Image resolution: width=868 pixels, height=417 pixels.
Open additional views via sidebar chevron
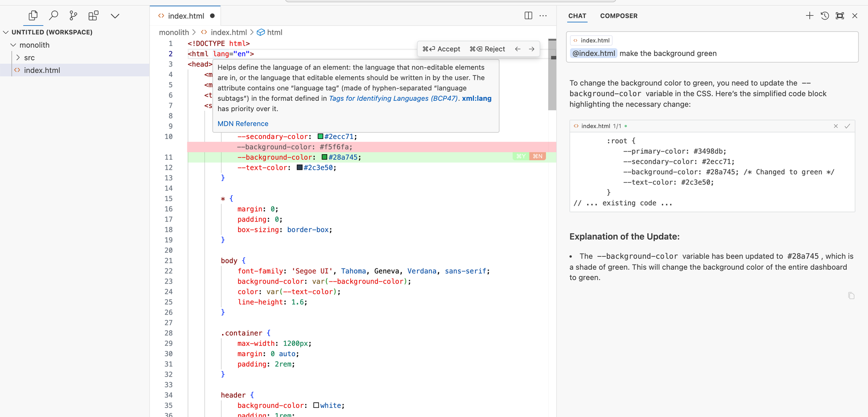click(115, 15)
